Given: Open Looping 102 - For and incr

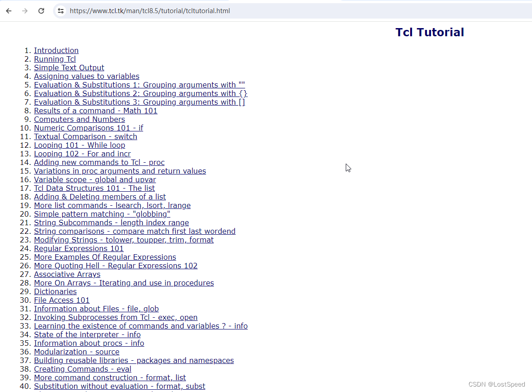Looking at the screenshot, I should tap(82, 154).
